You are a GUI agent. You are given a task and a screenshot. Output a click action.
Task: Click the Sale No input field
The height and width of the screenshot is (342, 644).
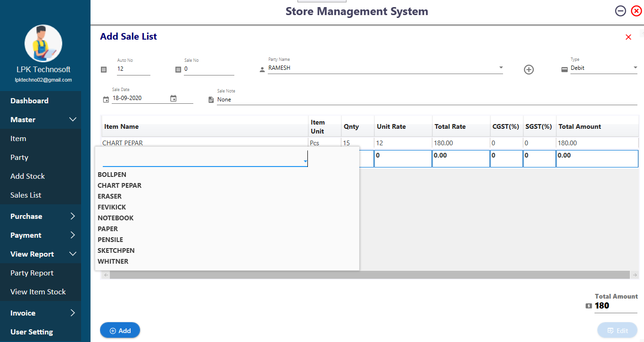[x=209, y=69]
